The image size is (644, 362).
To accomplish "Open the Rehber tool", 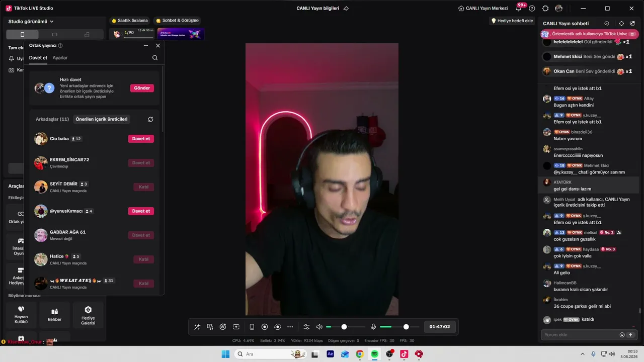I will 55,315.
